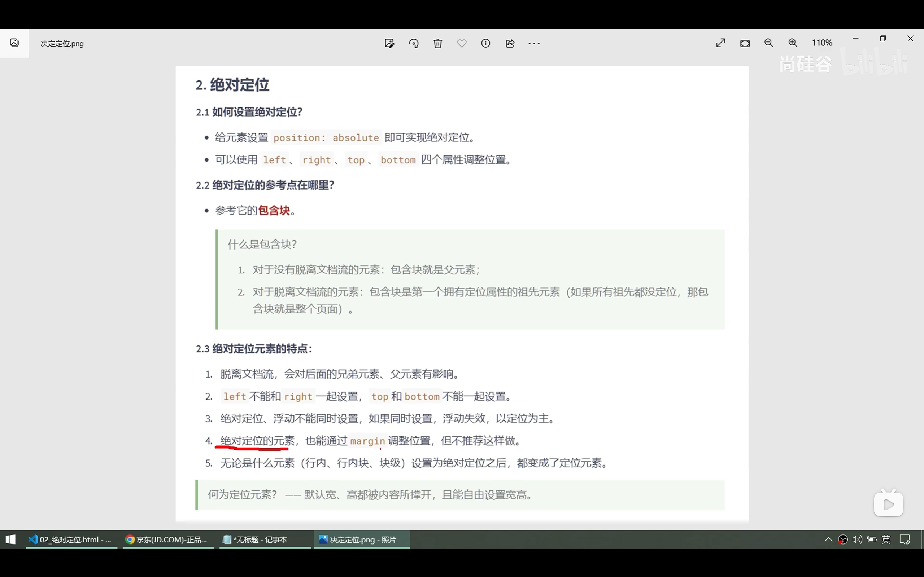Open the 京东 Chrome taskbar window
The width and height of the screenshot is (924, 577).
click(x=168, y=539)
